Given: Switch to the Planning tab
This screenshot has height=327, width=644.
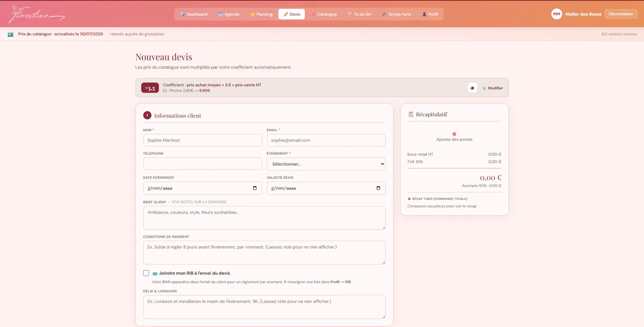Looking at the screenshot, I should pos(261,14).
